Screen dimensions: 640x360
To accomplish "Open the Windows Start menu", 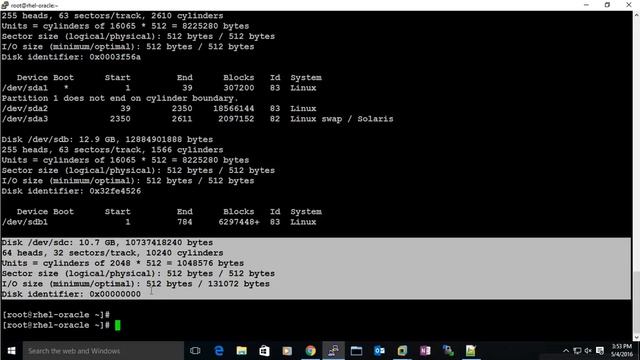I will point(11,351).
